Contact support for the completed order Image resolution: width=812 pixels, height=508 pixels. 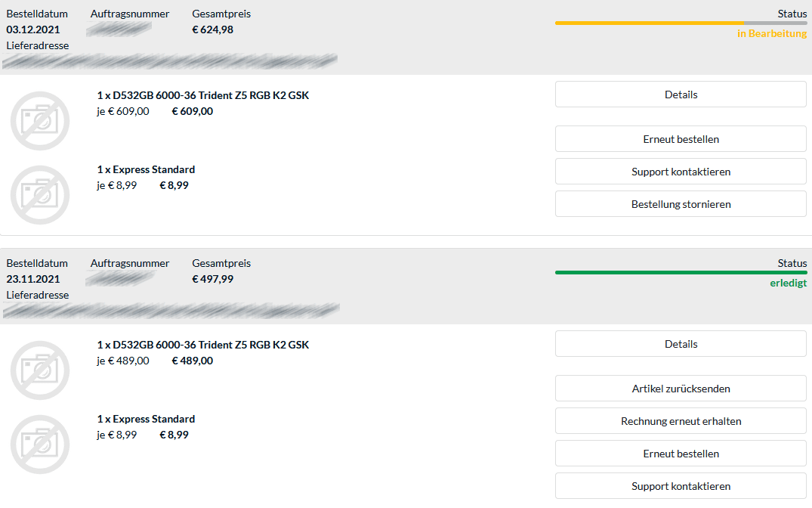pyautogui.click(x=681, y=486)
